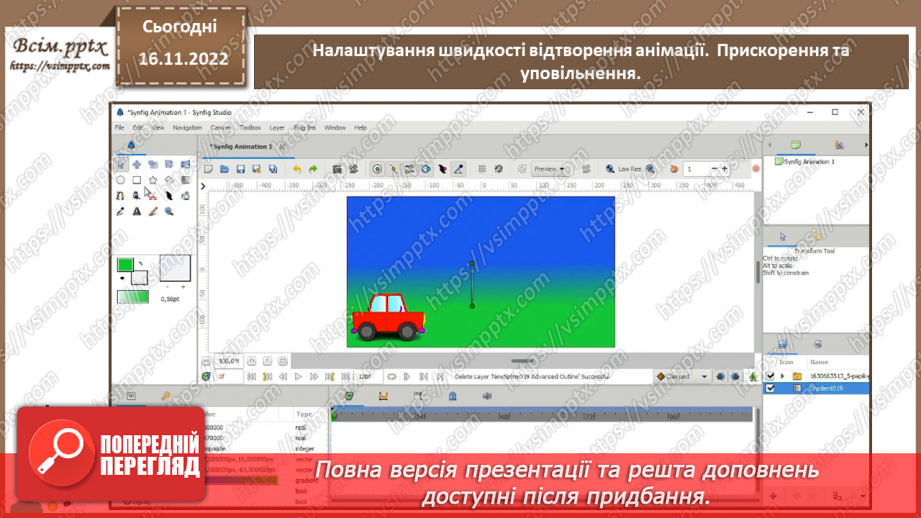This screenshot has width=921, height=518.
Task: Select the Width tool
Action: 169,196
